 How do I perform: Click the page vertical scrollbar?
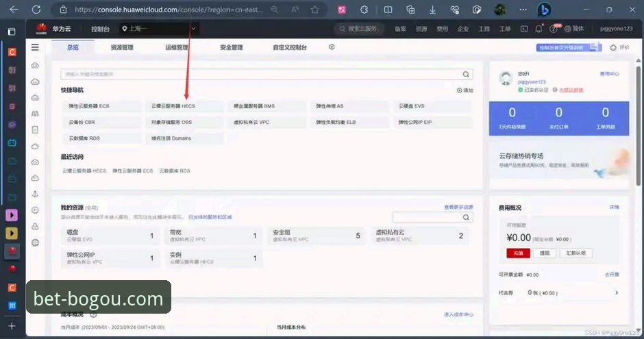click(x=639, y=125)
